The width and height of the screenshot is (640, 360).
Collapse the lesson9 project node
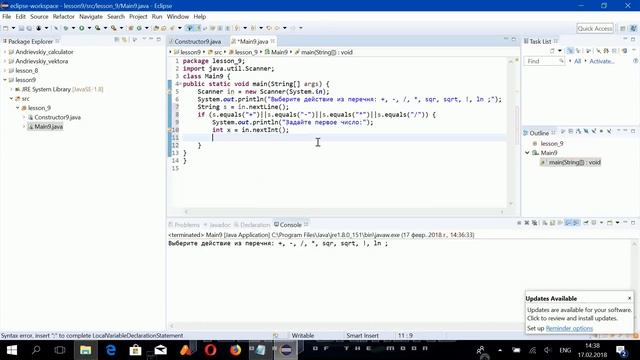(5, 80)
